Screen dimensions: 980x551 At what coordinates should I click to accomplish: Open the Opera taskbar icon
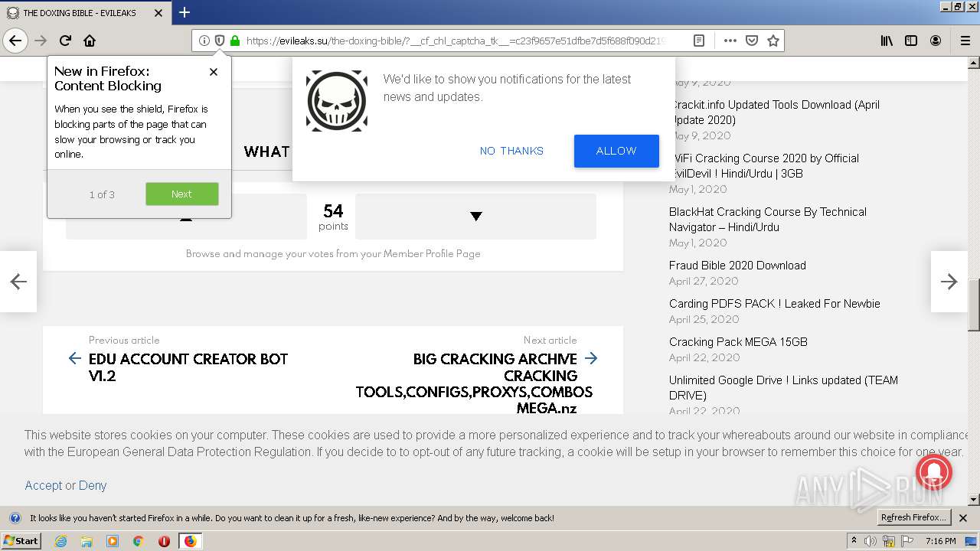[164, 541]
